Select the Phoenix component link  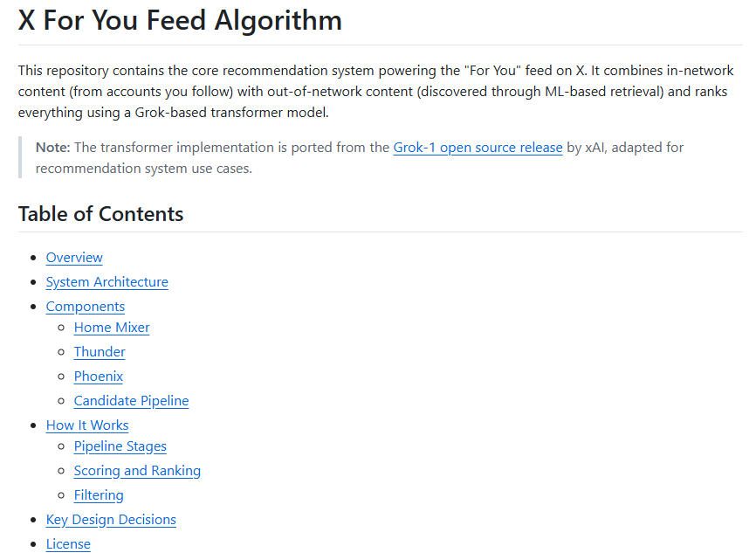(98, 377)
